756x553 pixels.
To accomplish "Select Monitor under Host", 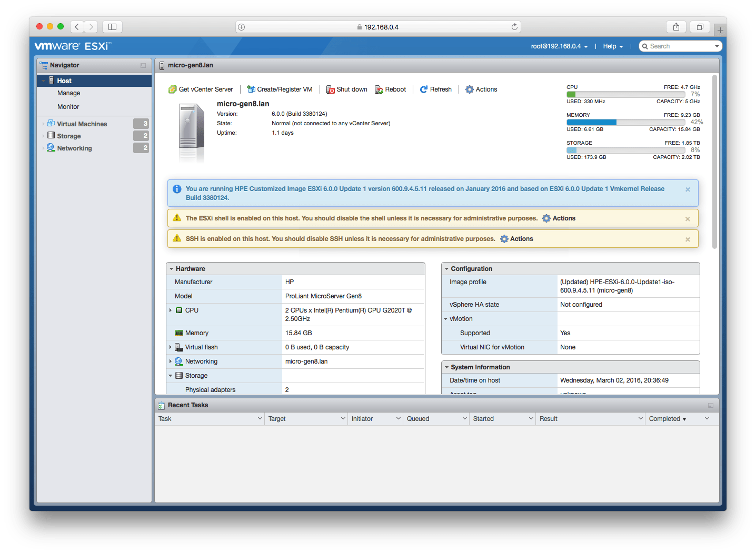I will click(68, 107).
